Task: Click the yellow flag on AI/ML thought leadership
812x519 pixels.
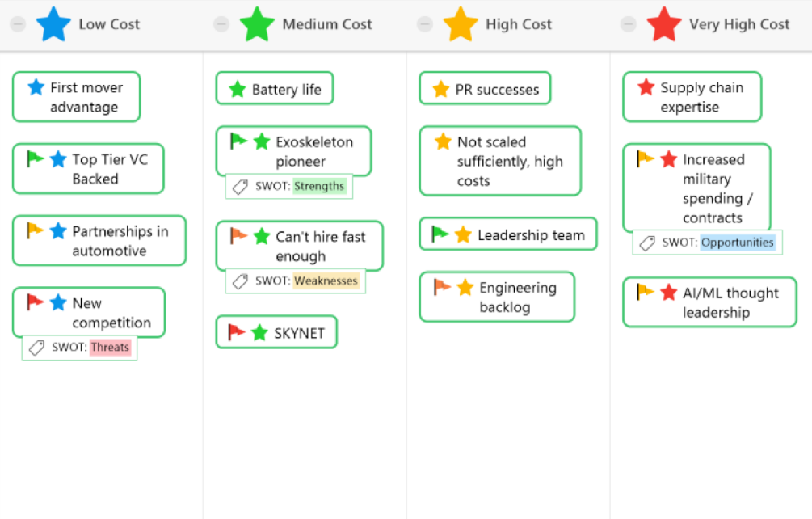Action: [x=646, y=292]
